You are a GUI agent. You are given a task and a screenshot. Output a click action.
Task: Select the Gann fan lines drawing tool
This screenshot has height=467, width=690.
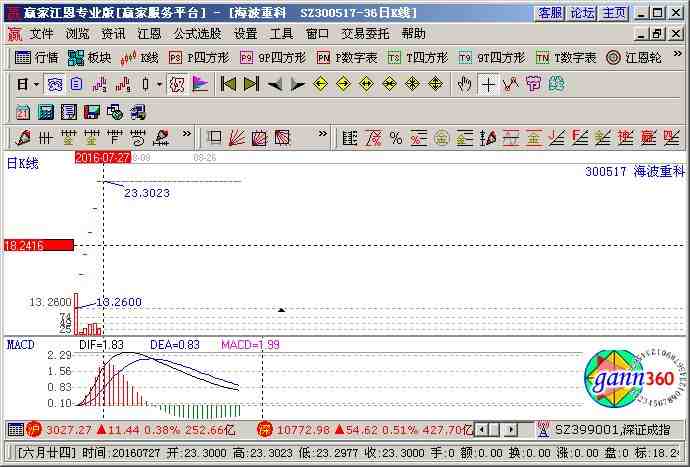[237, 138]
